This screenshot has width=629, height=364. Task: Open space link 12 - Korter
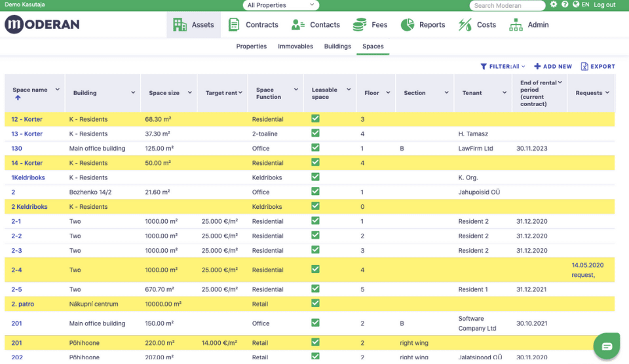coord(27,119)
